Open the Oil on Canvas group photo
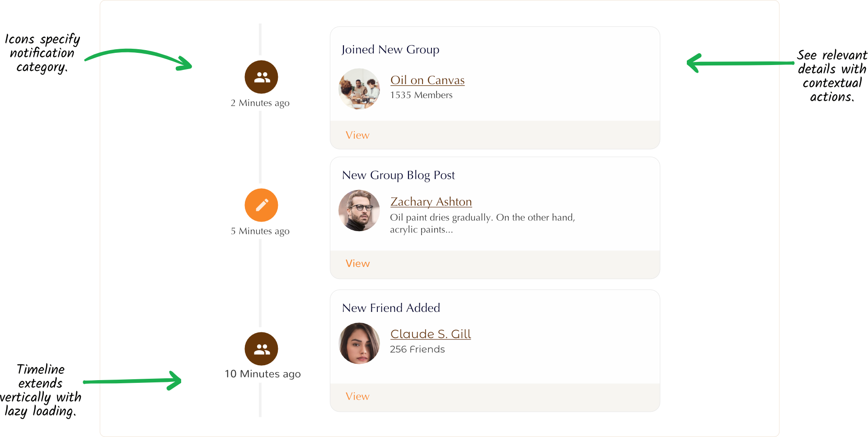 point(359,89)
